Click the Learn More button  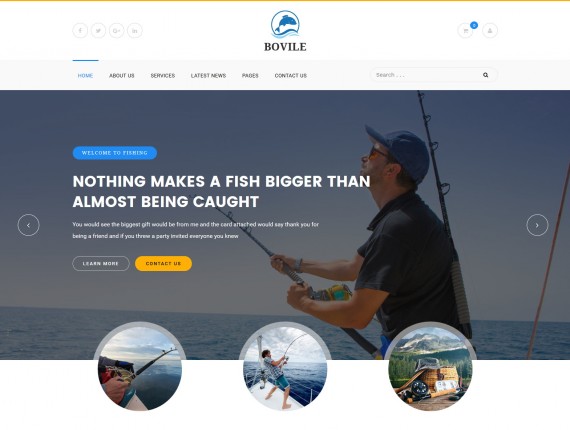click(x=101, y=264)
